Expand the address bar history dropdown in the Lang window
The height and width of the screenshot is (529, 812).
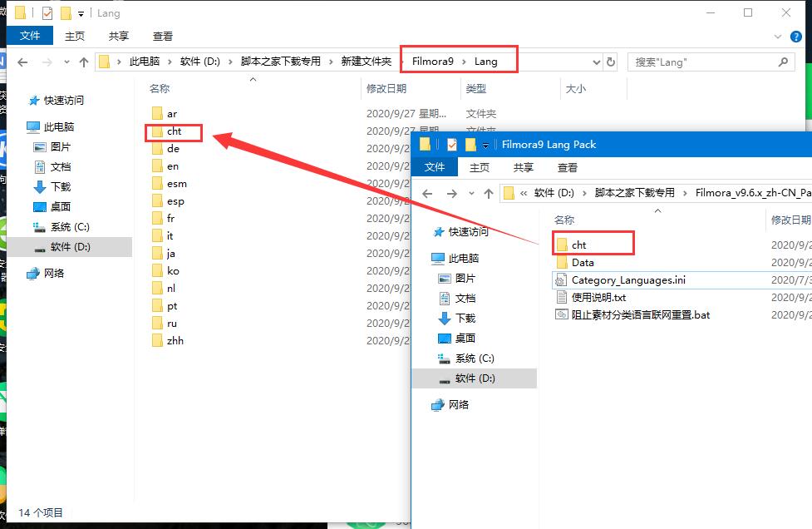[x=597, y=62]
